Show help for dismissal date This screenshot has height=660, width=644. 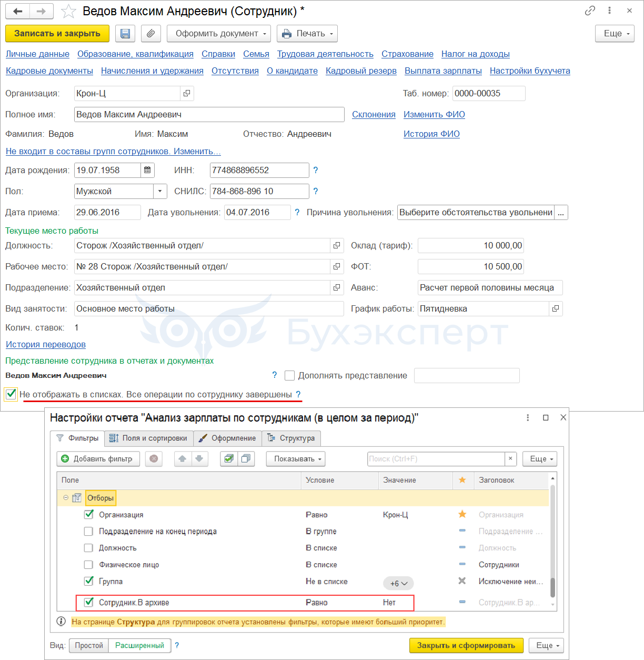(297, 213)
